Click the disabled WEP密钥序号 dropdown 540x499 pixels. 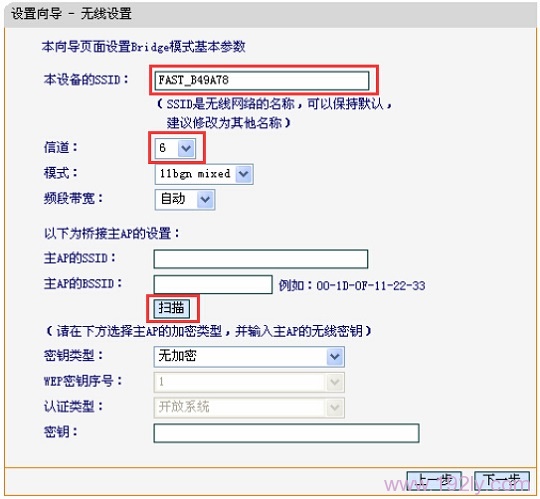click(x=249, y=382)
